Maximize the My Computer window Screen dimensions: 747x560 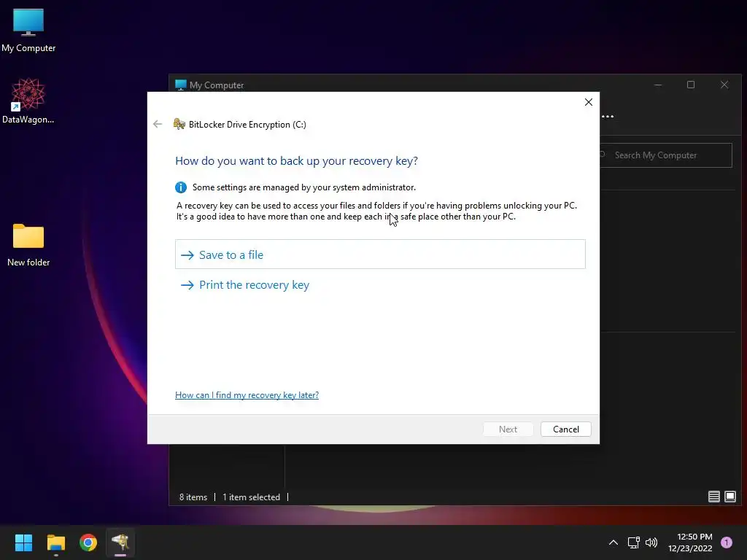point(690,85)
